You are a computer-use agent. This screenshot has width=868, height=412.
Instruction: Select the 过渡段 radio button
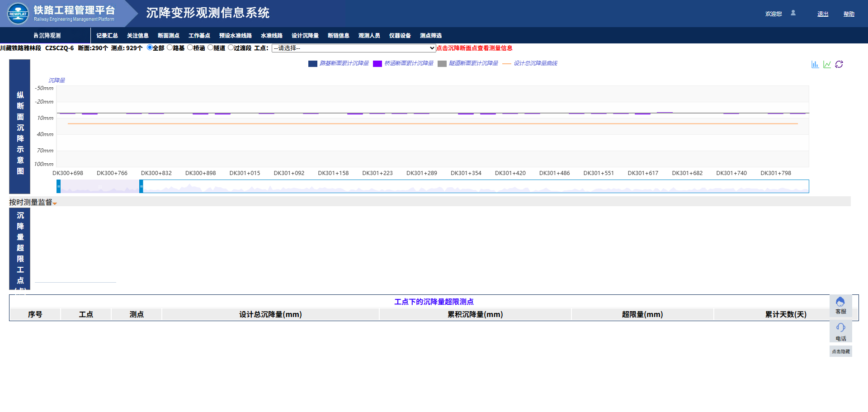[231, 47]
